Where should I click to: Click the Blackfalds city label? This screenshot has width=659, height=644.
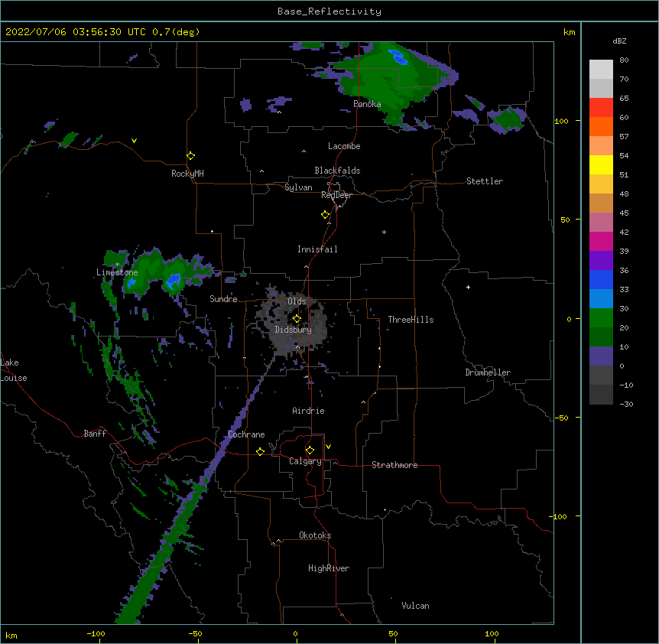click(x=337, y=171)
